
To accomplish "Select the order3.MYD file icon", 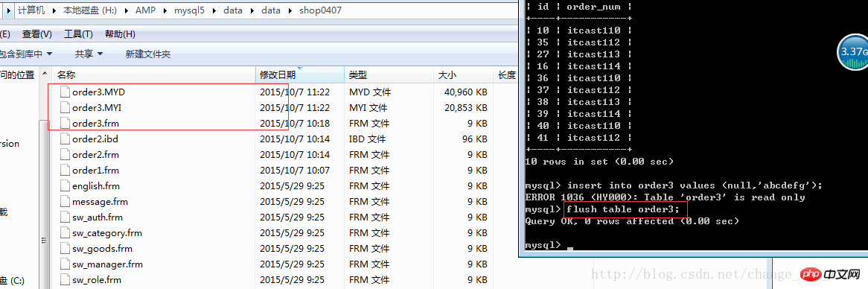I will 64,92.
